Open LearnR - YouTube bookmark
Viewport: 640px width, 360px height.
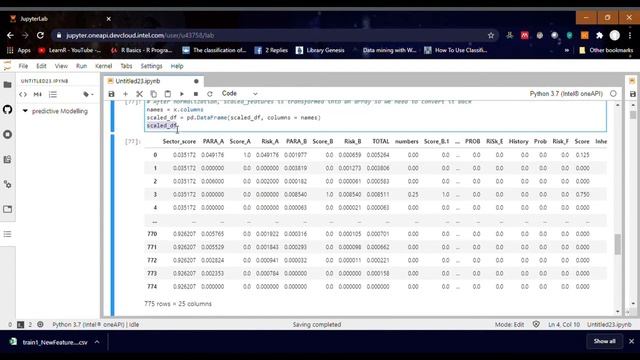69,50
